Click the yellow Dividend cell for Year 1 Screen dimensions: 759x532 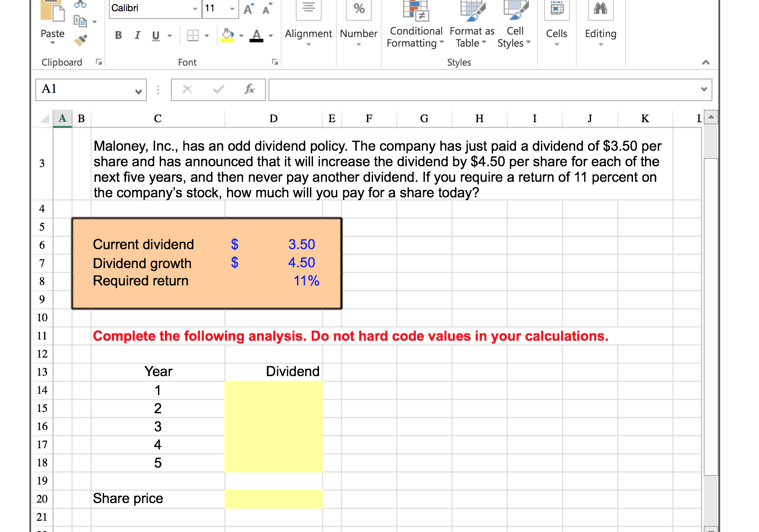point(274,390)
